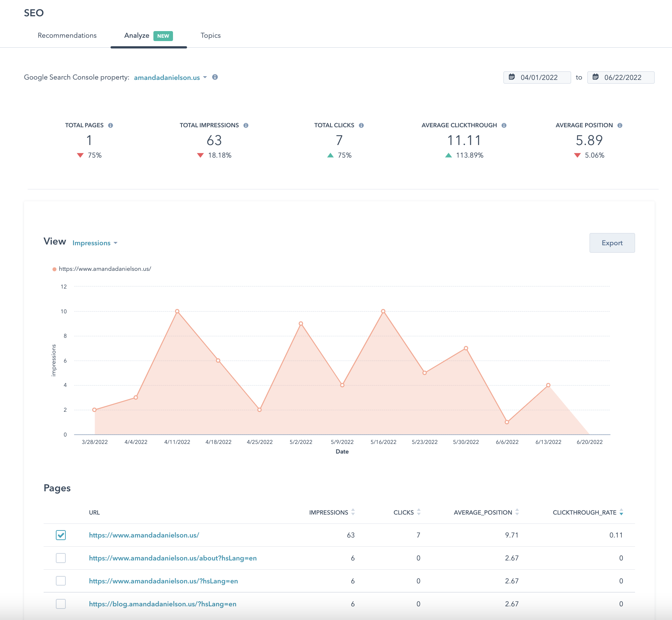Viewport: 672px width, 620px height.
Task: Click the 6/13/2022 data point on chart
Action: (x=548, y=385)
